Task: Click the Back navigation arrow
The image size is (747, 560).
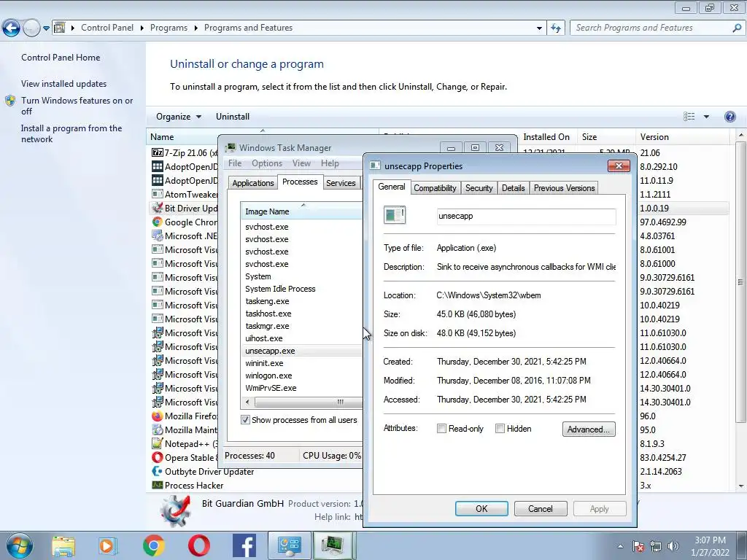Action: [12, 28]
